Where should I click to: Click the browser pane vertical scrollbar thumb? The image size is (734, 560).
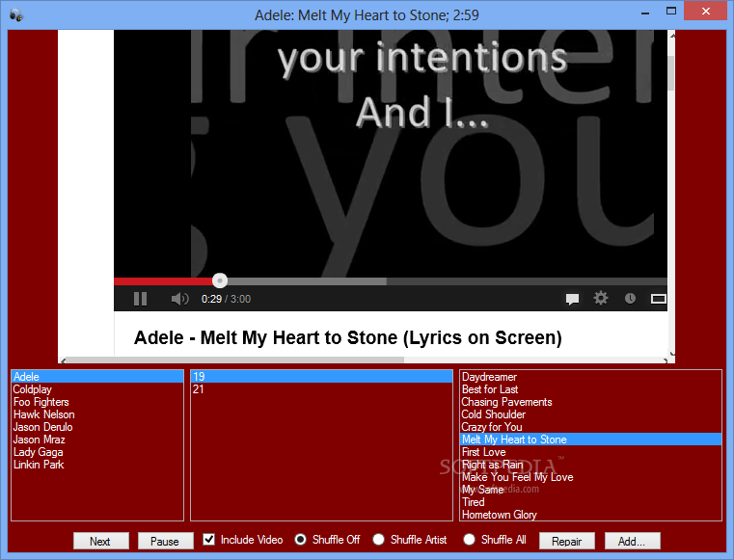pos(671,72)
